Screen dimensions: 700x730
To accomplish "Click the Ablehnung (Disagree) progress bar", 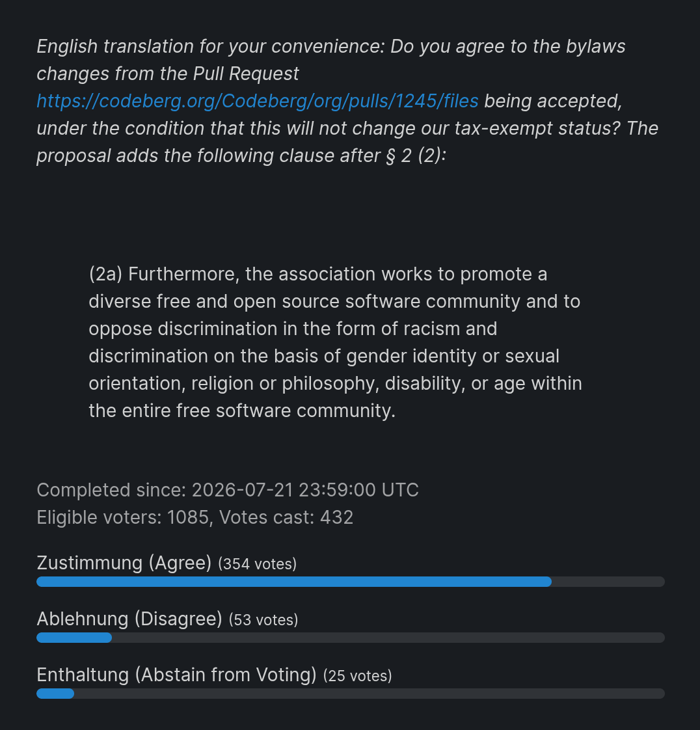I will pyautogui.click(x=351, y=638).
